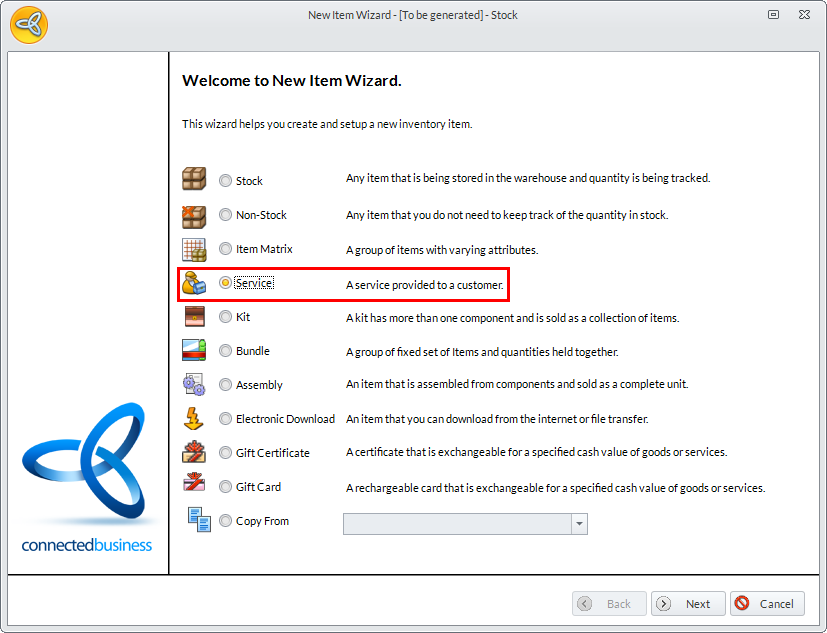Choose the Kit item type option
This screenshot has height=633, width=827.
pyautogui.click(x=225, y=316)
